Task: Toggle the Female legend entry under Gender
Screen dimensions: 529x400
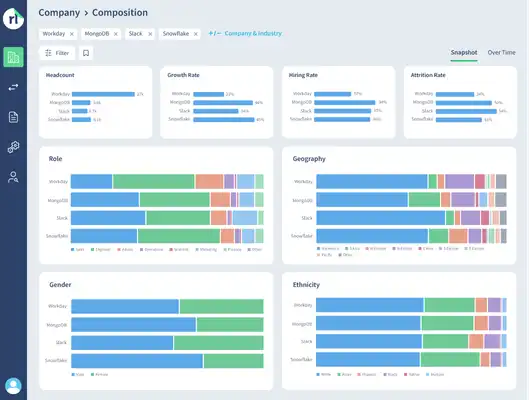Action: [x=100, y=374]
